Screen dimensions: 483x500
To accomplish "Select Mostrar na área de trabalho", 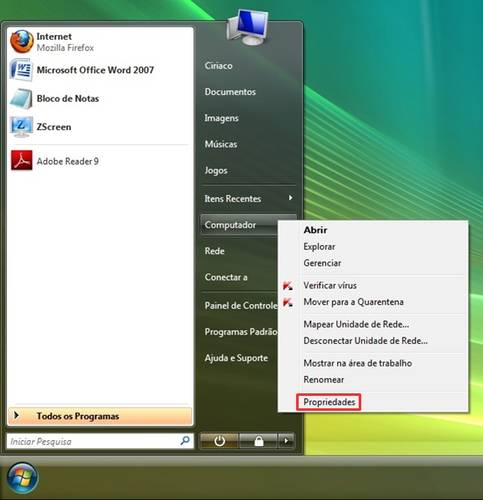I will [x=358, y=363].
